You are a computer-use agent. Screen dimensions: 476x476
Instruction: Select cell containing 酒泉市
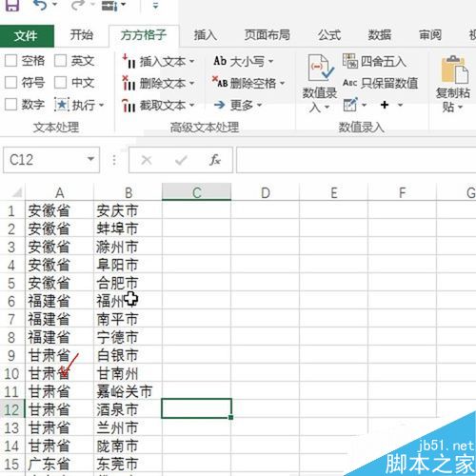[129, 409]
